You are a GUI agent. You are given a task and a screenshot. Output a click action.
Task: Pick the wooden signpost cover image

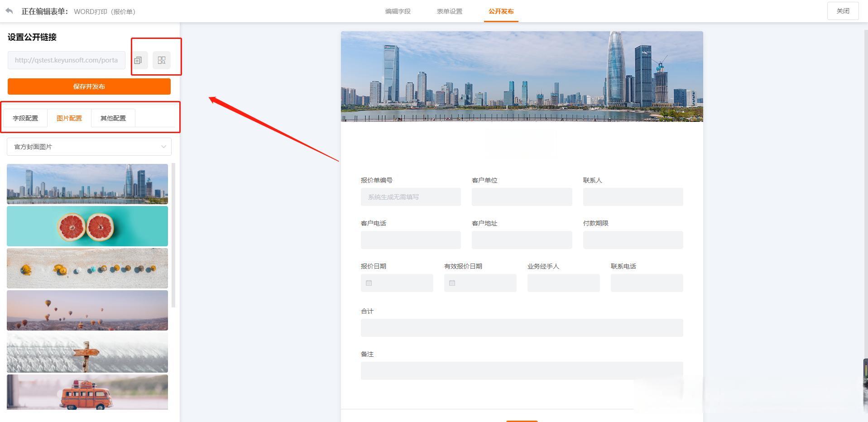pos(87,353)
